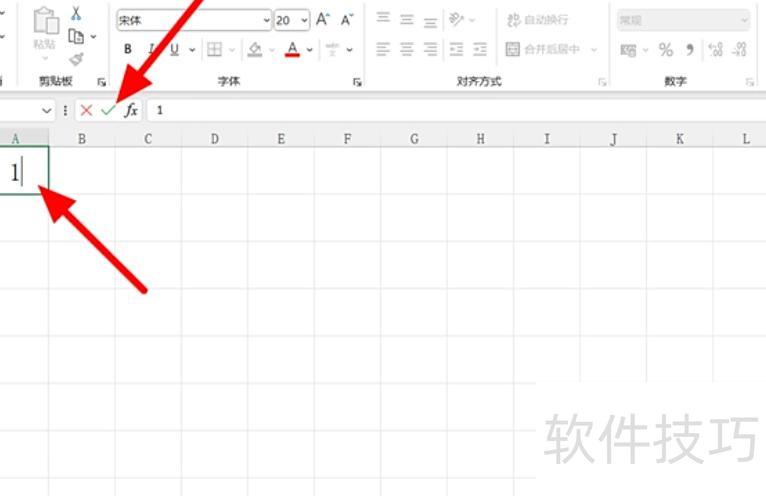Open the font group dialog launcher

pyautogui.click(x=357, y=82)
